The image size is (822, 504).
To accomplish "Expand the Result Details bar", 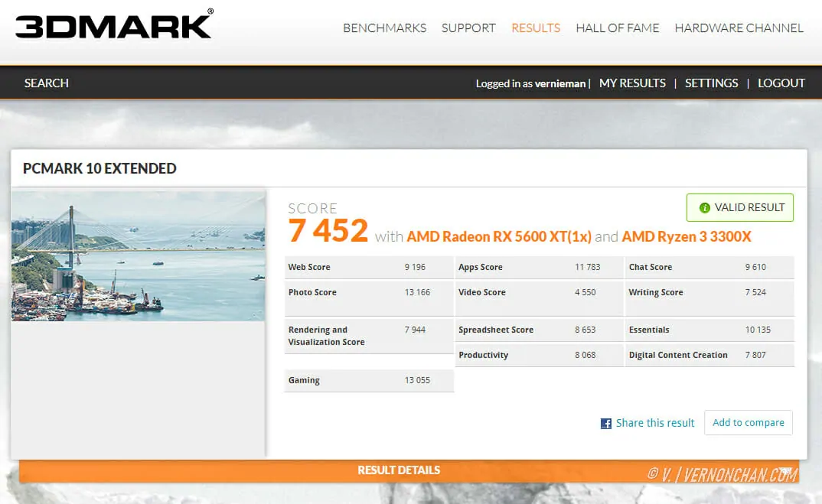I will tap(409, 470).
